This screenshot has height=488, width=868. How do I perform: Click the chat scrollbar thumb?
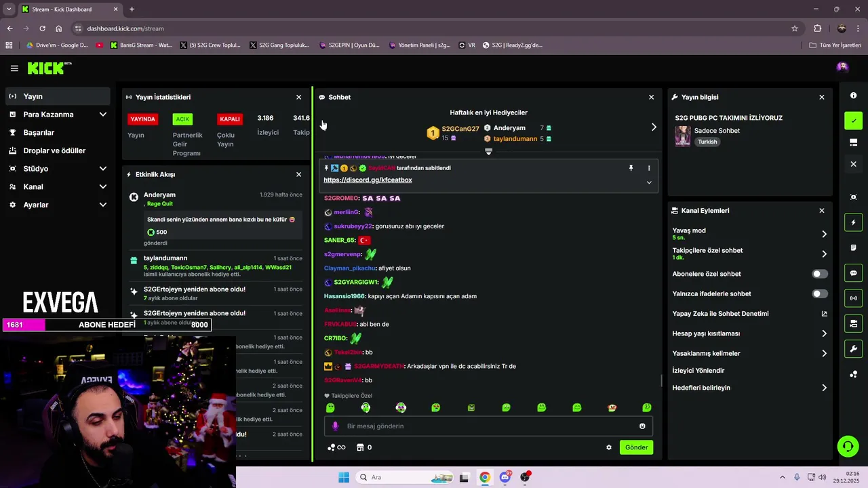662,380
